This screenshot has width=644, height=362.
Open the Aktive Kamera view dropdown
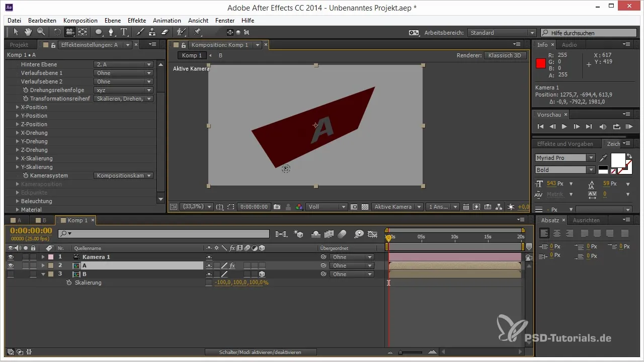point(397,207)
